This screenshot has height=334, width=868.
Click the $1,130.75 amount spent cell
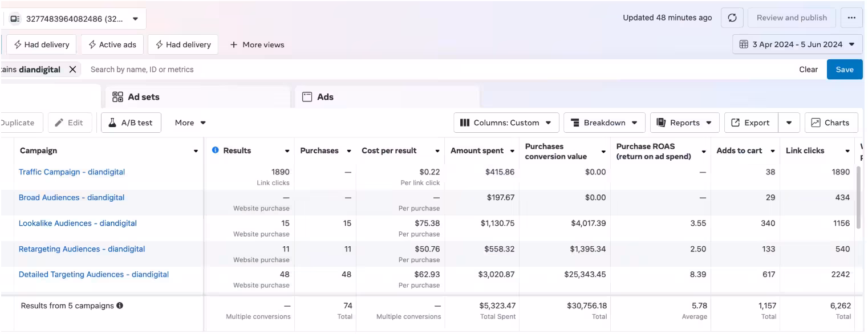coord(498,223)
